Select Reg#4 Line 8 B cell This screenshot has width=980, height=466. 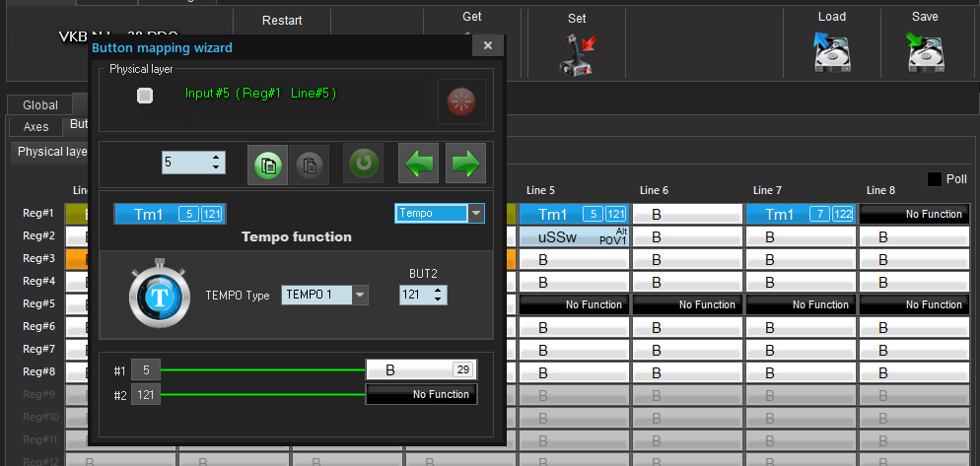click(914, 282)
